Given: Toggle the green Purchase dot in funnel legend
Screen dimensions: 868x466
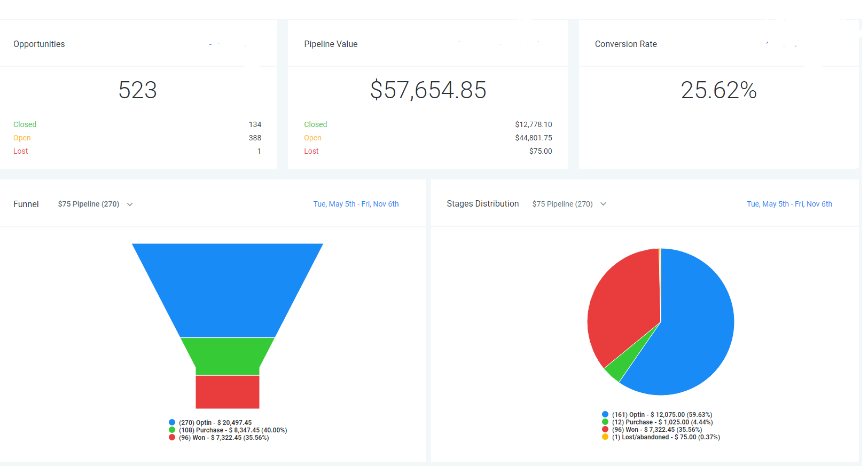Looking at the screenshot, I should (172, 430).
